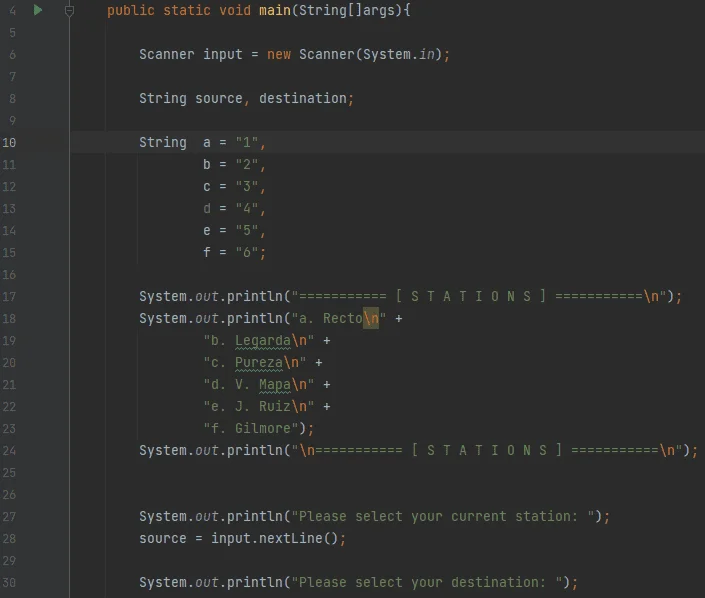Click 'J. Ruiz' string on line 22

click(x=263, y=406)
